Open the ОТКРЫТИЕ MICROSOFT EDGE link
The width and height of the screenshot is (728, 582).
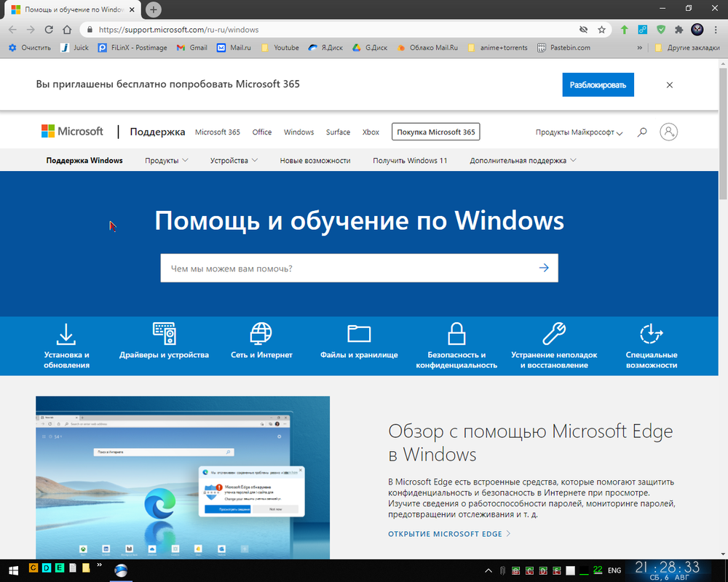pyautogui.click(x=449, y=534)
